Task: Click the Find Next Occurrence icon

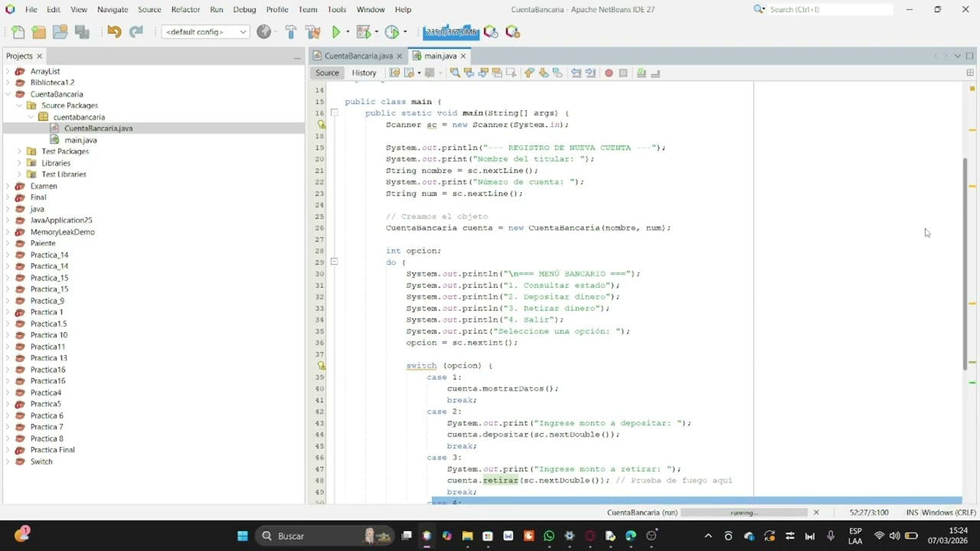Action: pyautogui.click(x=482, y=73)
